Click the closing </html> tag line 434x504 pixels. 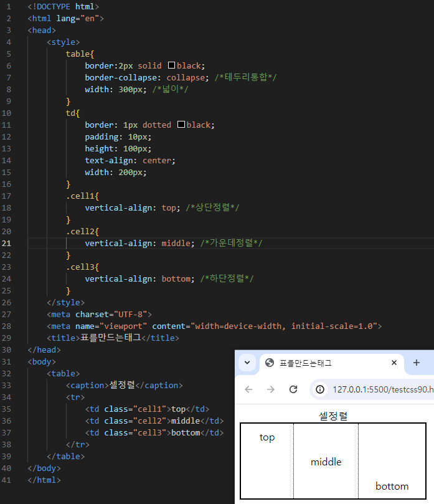point(44,480)
